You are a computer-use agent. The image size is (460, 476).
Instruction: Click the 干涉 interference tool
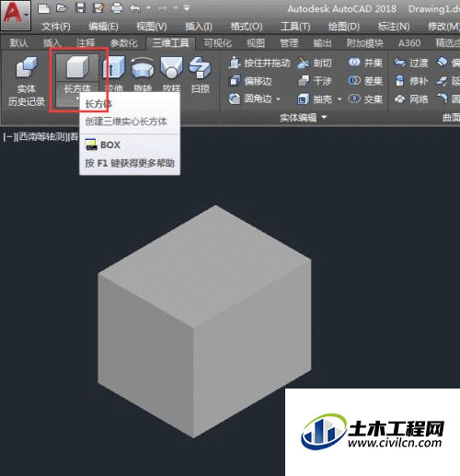click(x=315, y=81)
